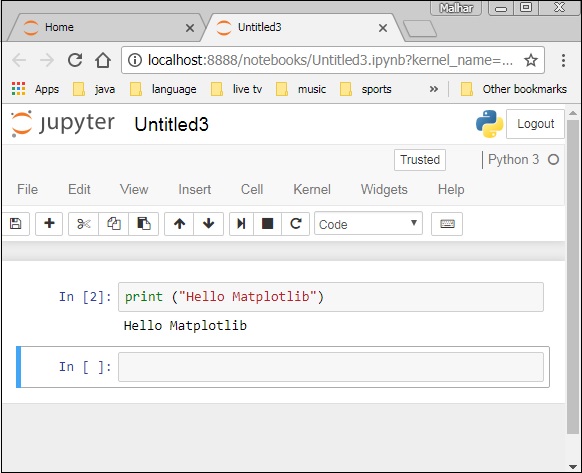Close the Untitled3 tab
582x473 pixels.
pos(383,28)
